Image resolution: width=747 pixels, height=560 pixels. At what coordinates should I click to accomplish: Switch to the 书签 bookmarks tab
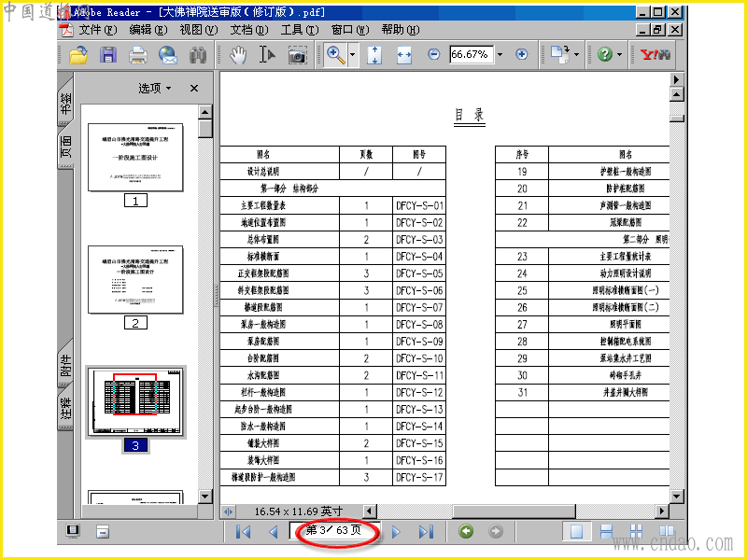click(x=65, y=103)
